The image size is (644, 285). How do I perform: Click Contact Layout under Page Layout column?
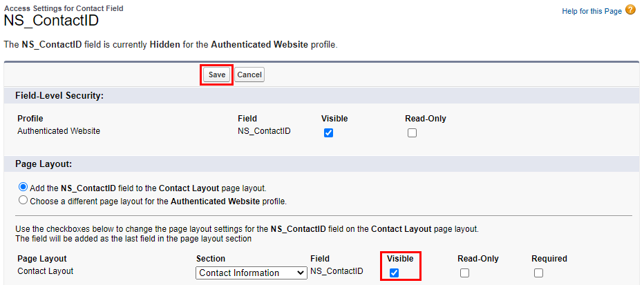[x=45, y=271]
